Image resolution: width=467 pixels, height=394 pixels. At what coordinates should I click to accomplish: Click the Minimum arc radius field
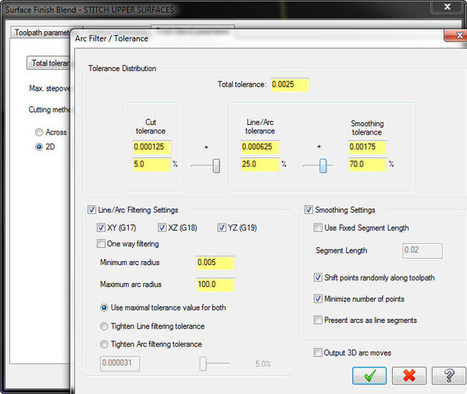click(x=215, y=263)
